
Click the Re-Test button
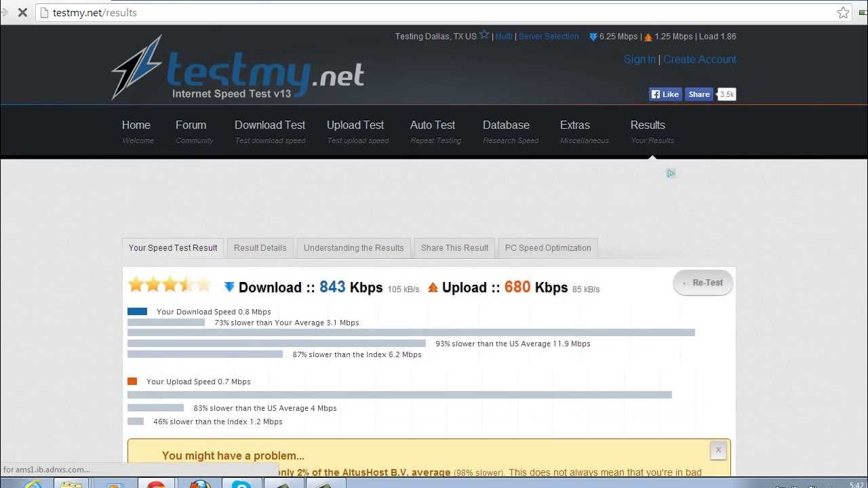703,283
